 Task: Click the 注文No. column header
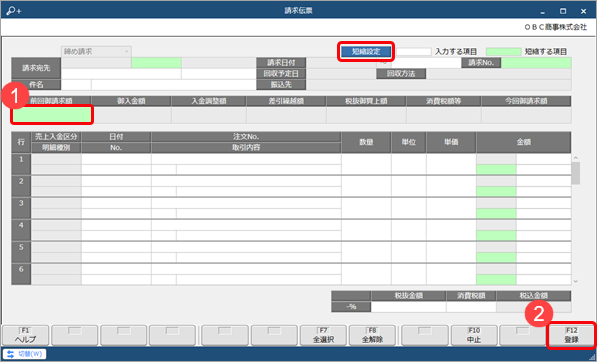[x=246, y=137]
